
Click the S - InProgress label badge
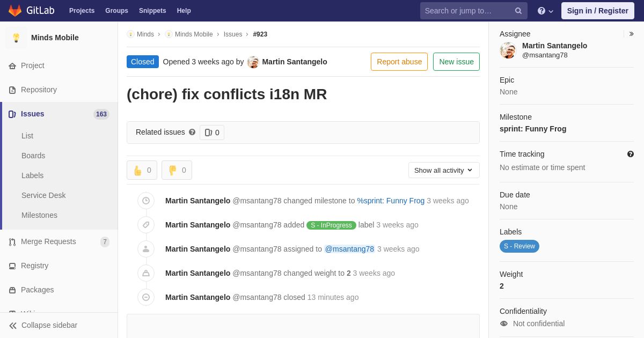pyautogui.click(x=331, y=225)
